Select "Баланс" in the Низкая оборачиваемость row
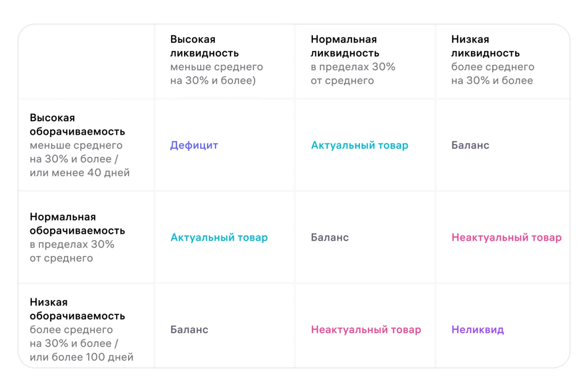588x392 pixels. click(x=189, y=329)
